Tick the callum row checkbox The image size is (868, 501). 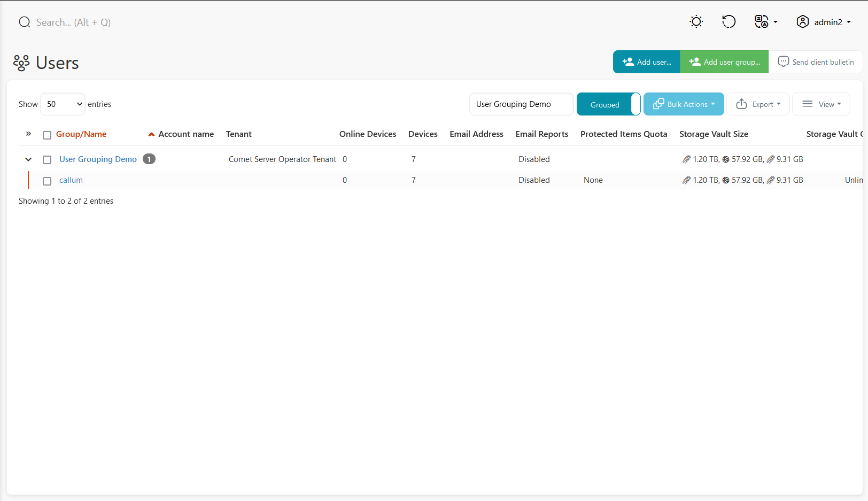pyautogui.click(x=47, y=181)
